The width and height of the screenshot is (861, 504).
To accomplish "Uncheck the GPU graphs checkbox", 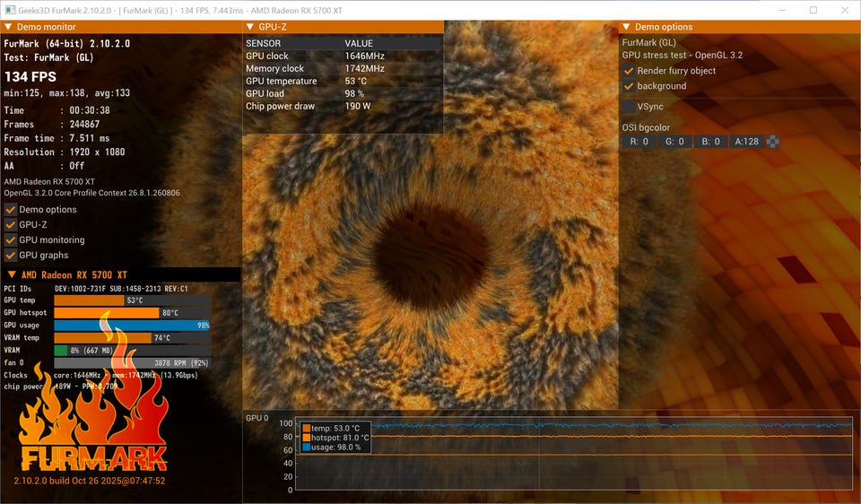I will pyautogui.click(x=11, y=256).
